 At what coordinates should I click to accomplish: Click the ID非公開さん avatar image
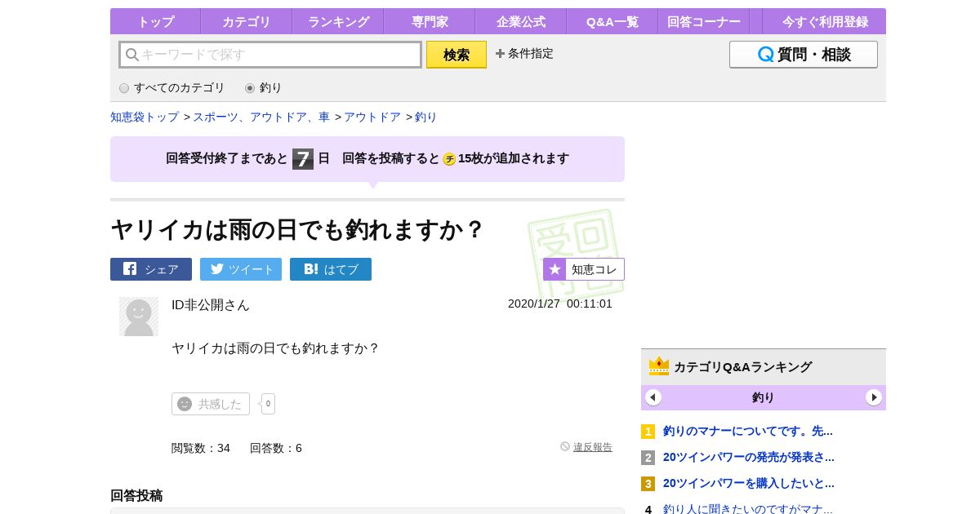(x=139, y=317)
